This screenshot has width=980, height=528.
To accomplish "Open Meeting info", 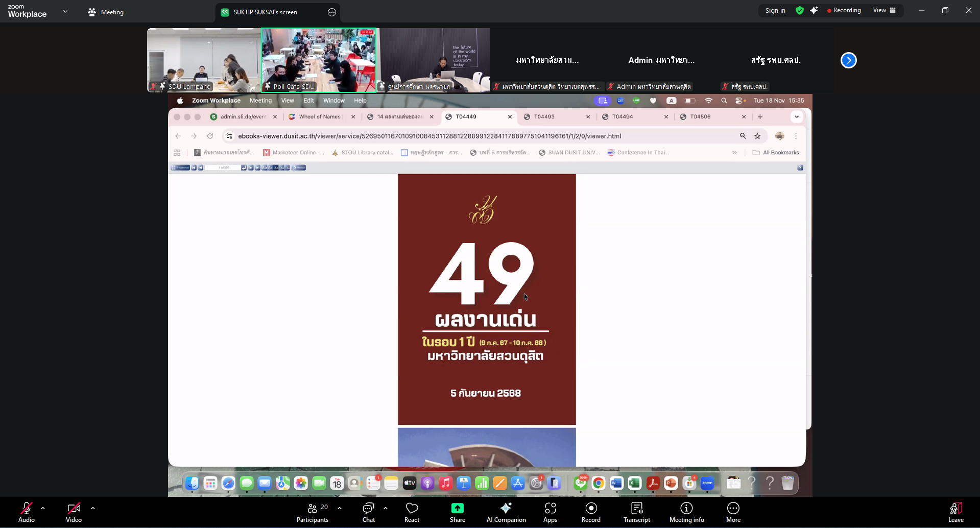I will 686,512.
